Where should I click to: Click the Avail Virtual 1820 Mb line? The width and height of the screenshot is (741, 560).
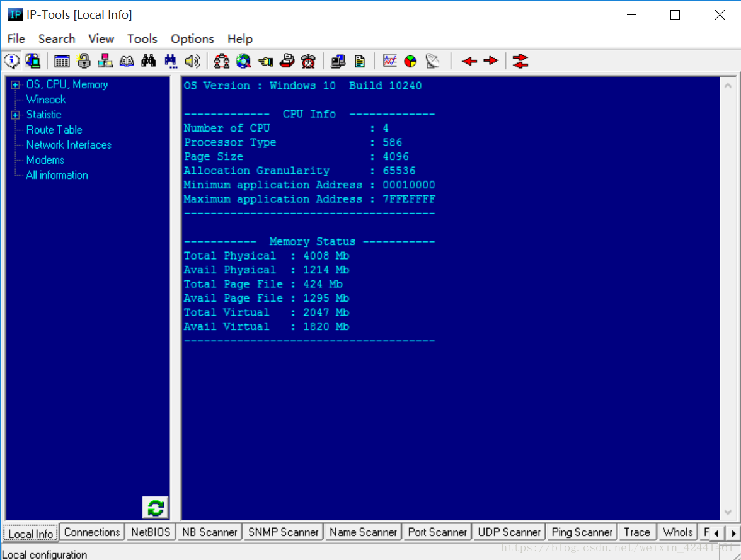click(x=267, y=326)
